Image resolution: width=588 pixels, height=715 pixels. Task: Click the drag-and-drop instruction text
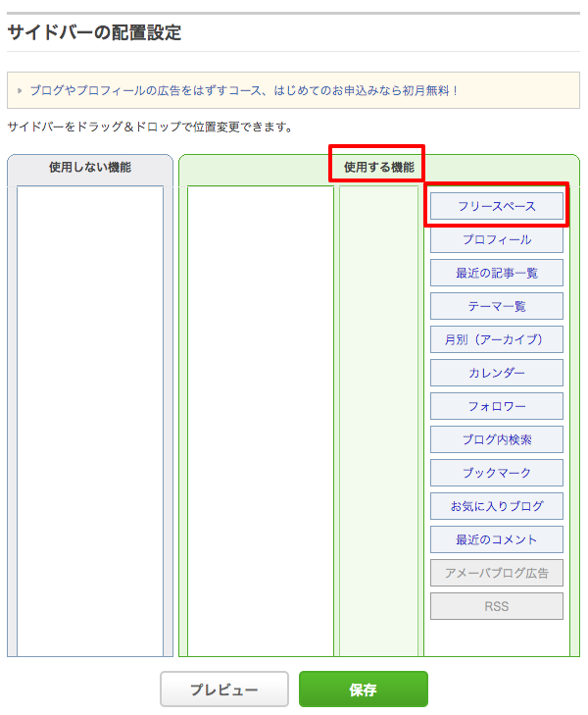(x=150, y=127)
